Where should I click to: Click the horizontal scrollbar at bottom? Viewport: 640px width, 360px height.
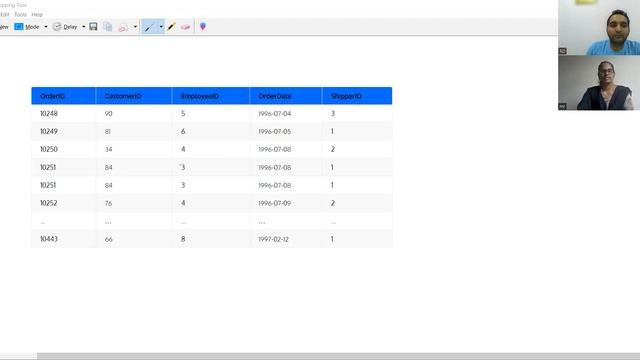(x=338, y=356)
